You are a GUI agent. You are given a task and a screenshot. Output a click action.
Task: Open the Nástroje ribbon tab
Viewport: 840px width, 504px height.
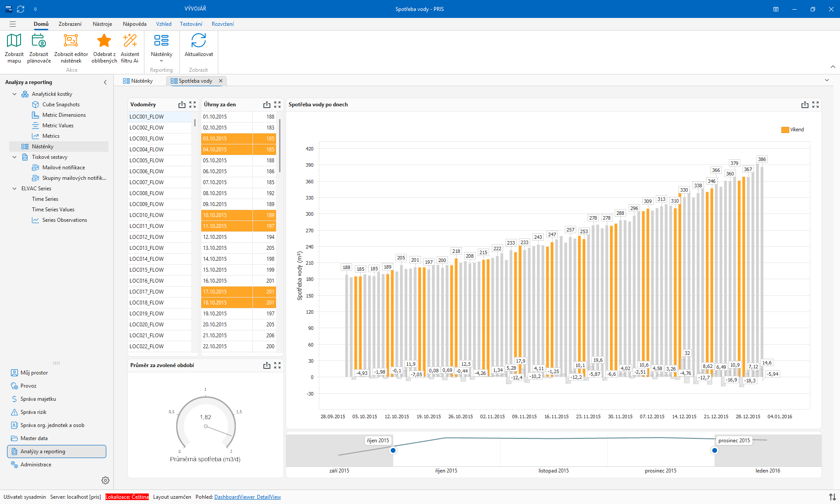(102, 24)
